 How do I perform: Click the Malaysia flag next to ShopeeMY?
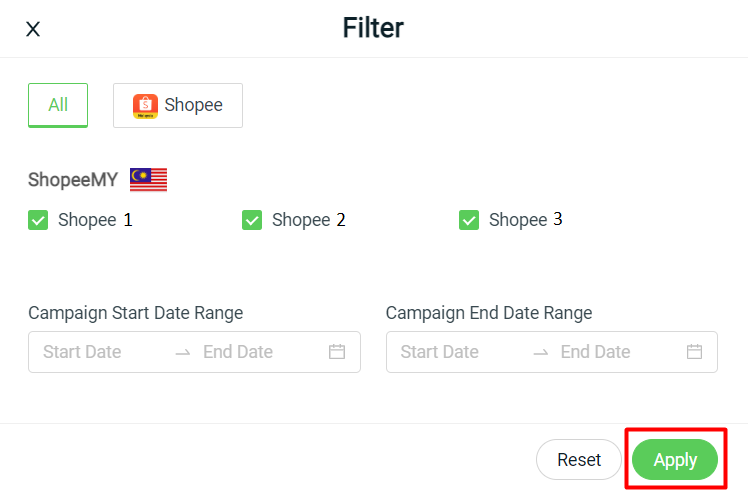click(x=148, y=180)
